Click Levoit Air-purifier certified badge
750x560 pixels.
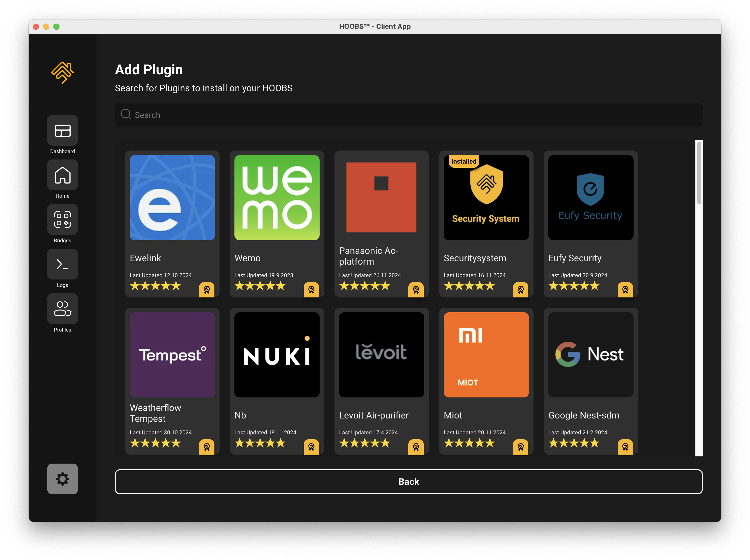416,447
